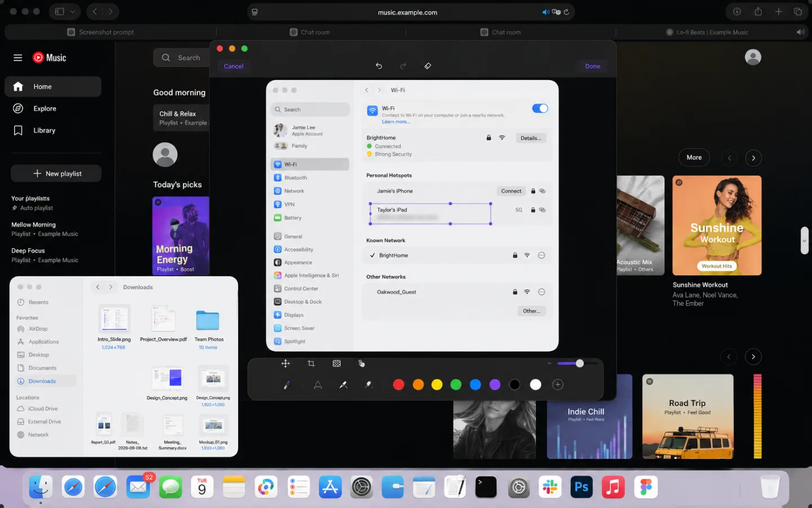Pick the red color swatch
The image size is (812, 508).
point(399,385)
